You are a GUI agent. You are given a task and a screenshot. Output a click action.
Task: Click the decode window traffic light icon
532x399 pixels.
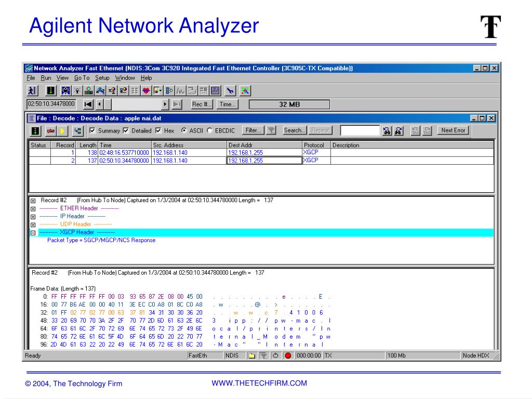coord(36,130)
